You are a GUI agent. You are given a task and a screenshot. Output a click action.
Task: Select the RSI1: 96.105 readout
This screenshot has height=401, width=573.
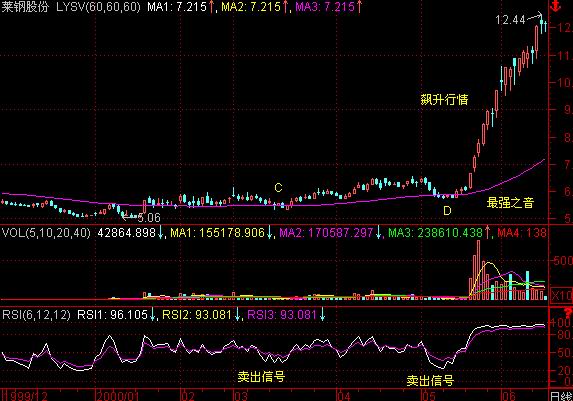[x=112, y=315]
